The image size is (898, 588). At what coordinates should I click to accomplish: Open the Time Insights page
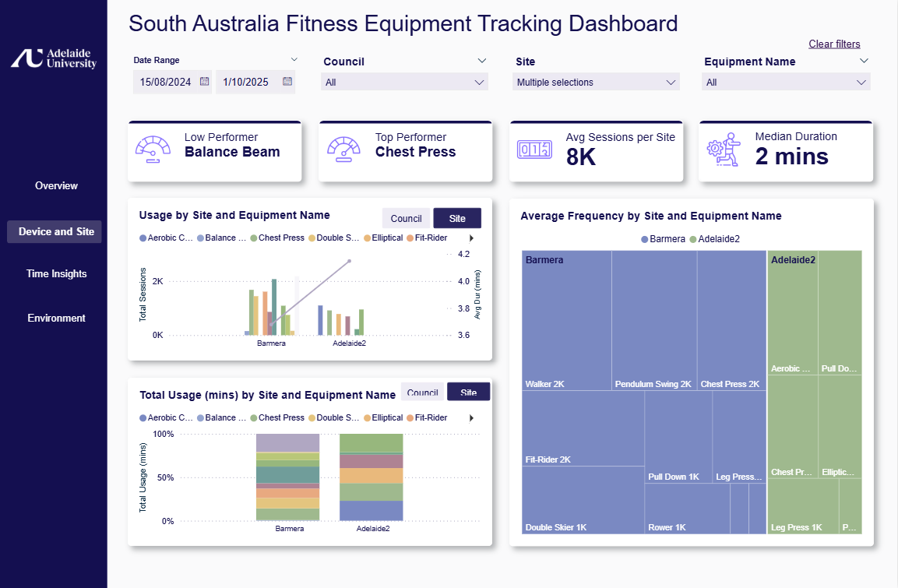point(56,274)
